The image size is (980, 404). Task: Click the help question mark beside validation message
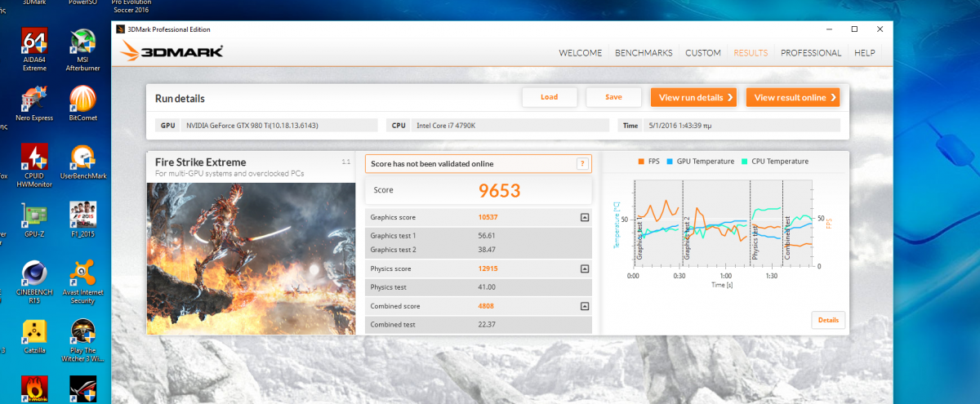coord(582,163)
